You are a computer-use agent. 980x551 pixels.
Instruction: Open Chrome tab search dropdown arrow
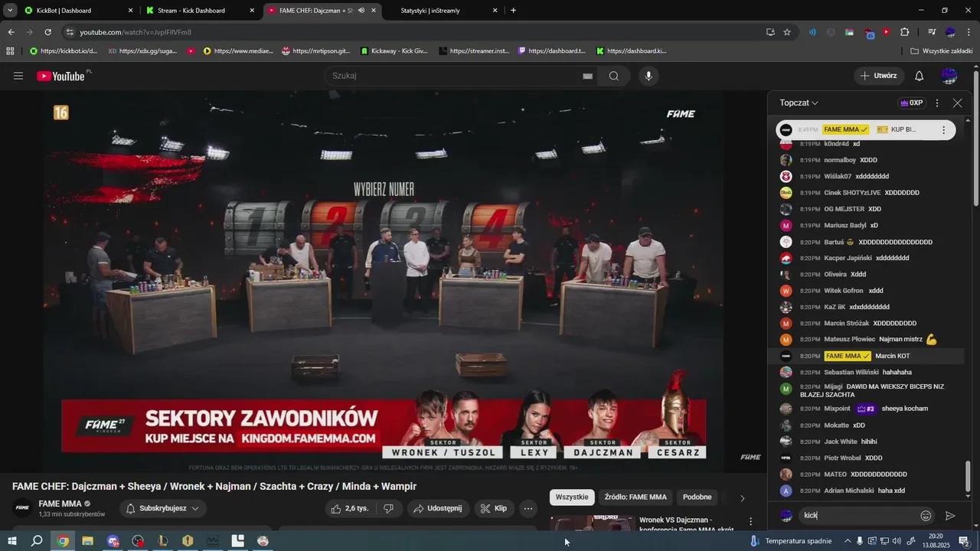click(x=10, y=11)
